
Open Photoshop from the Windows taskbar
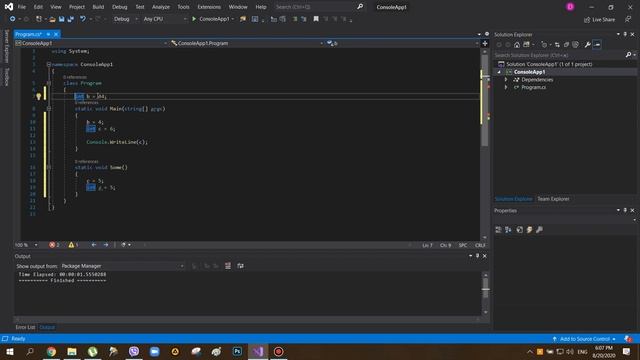tap(237, 351)
